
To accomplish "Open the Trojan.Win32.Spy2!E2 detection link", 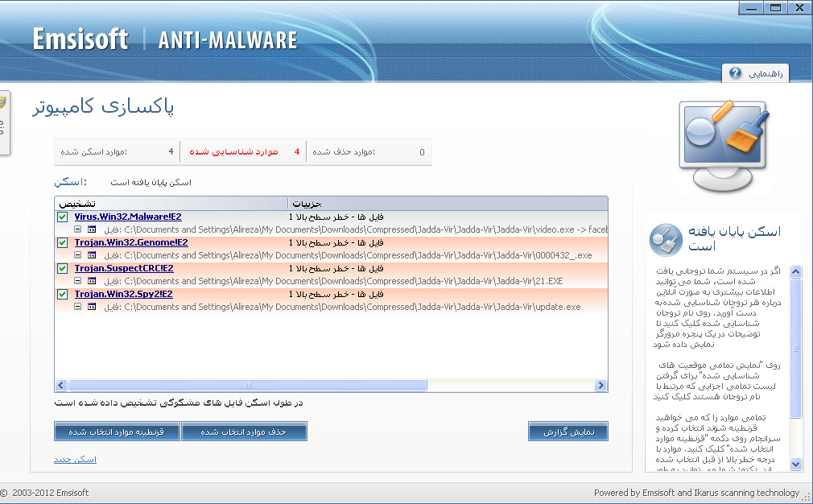I will (123, 294).
